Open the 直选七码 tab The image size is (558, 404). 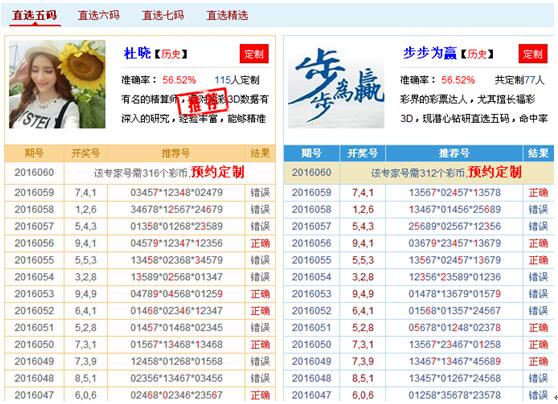pyautogui.click(x=163, y=15)
